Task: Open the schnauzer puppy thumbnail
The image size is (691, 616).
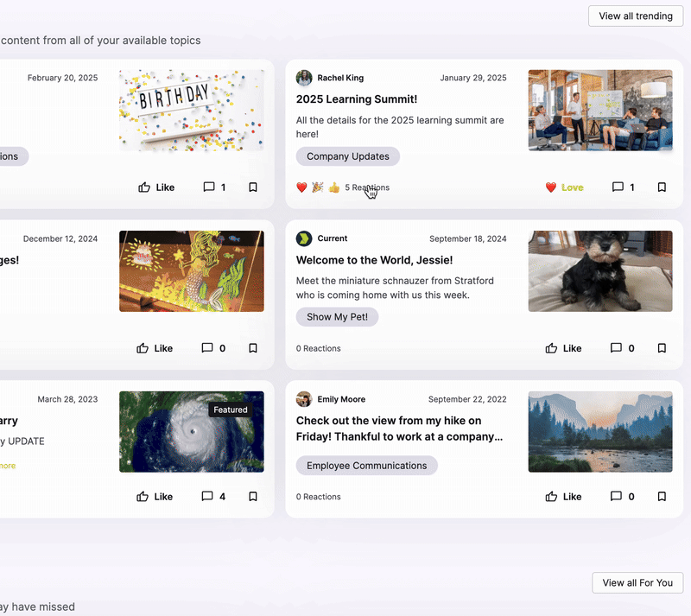Action: click(600, 271)
